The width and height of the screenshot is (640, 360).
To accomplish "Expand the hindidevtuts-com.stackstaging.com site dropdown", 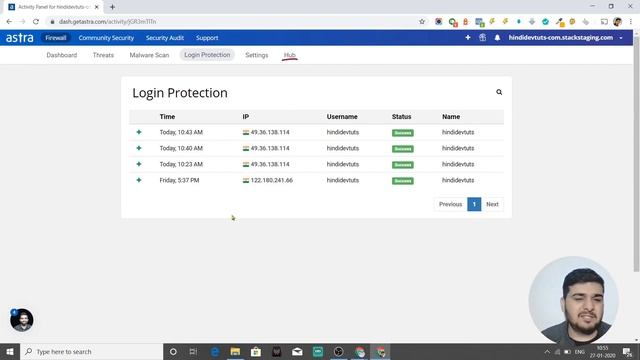I will (565, 38).
